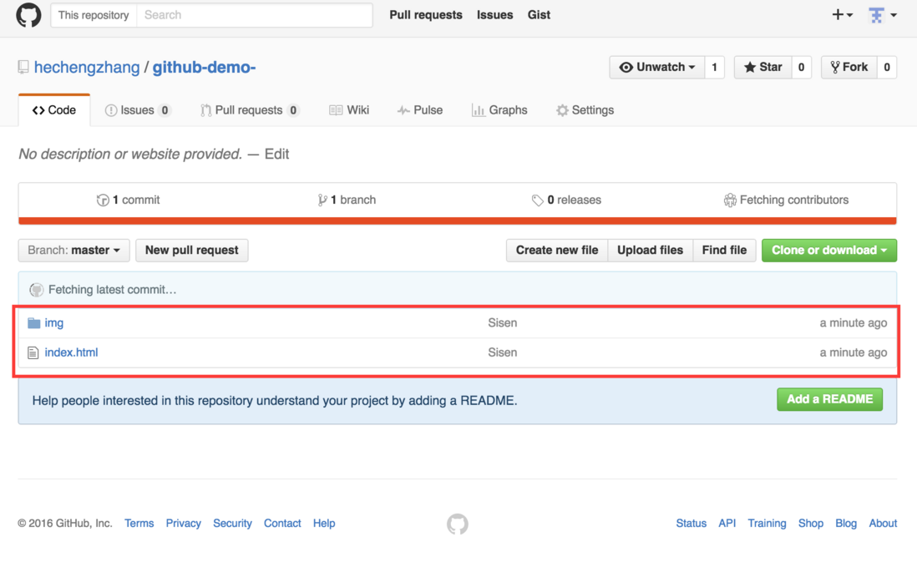Click the watchers count 1
This screenshot has height=588, width=917.
tap(715, 68)
